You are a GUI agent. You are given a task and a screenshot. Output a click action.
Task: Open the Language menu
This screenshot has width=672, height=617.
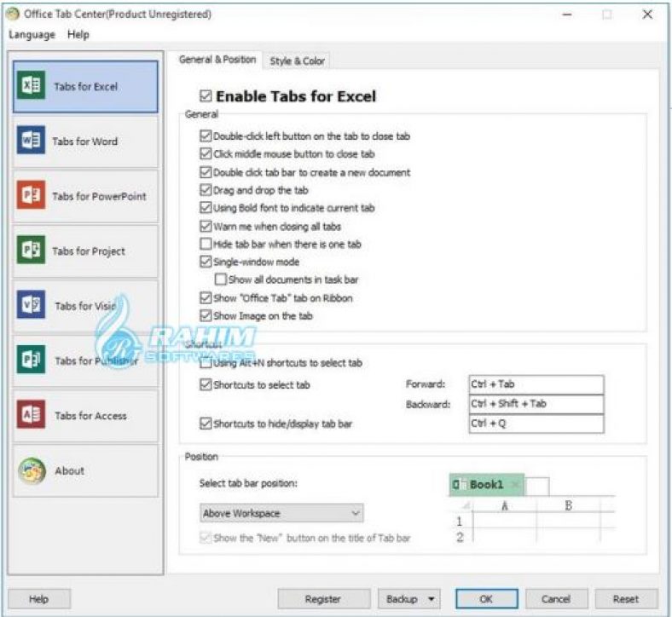coord(32,34)
